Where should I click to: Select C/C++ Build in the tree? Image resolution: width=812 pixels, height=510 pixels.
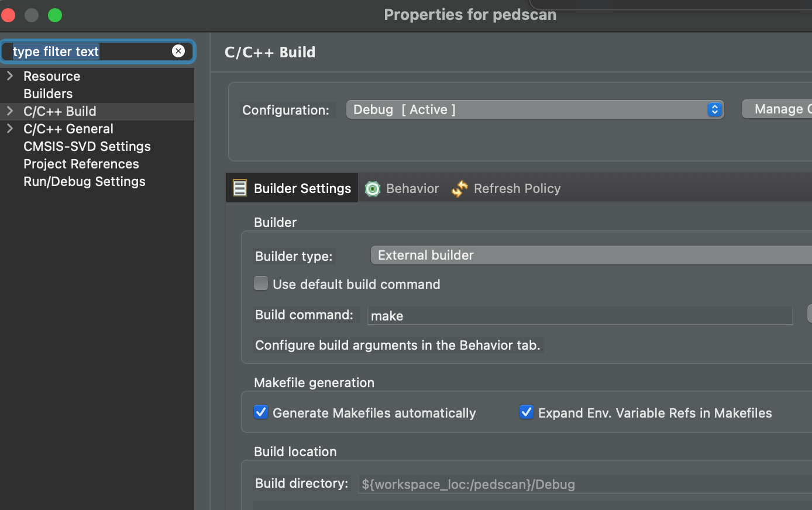click(60, 111)
